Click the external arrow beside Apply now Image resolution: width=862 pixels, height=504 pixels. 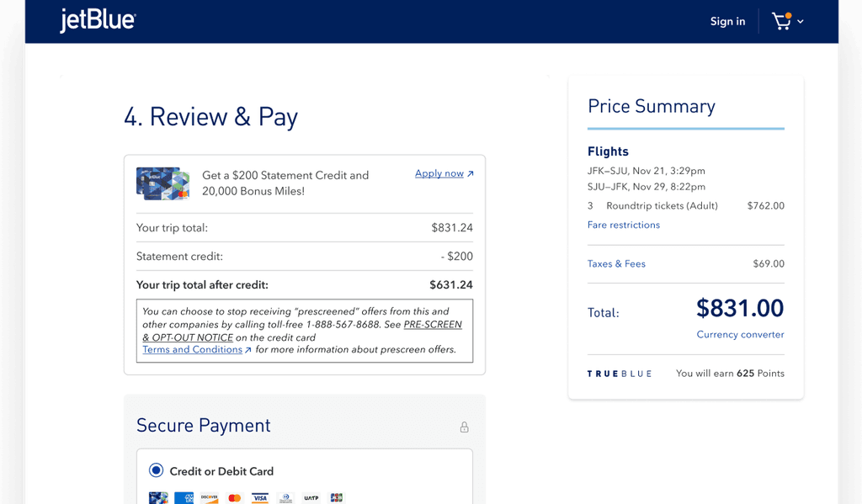(470, 173)
